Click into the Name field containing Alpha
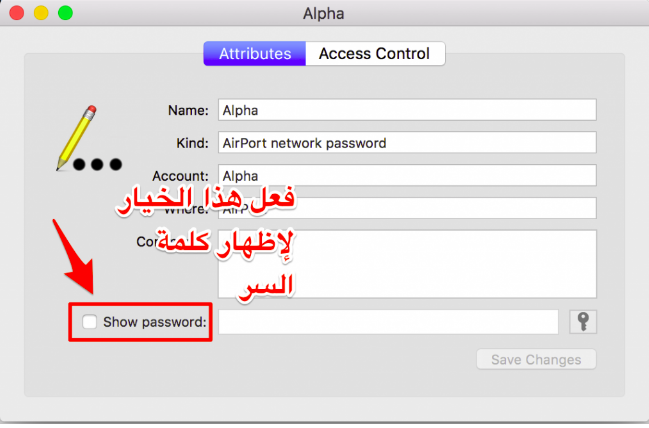649x428 pixels. pos(406,110)
